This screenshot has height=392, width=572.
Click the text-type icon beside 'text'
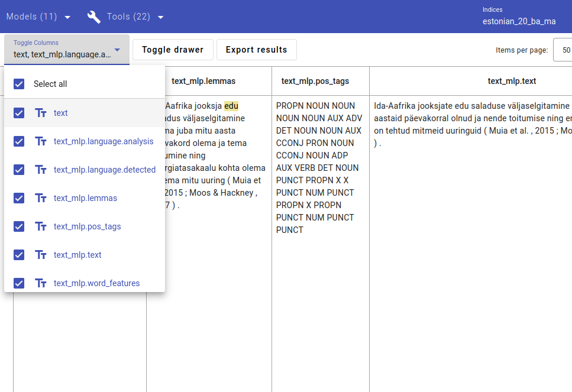coord(40,113)
